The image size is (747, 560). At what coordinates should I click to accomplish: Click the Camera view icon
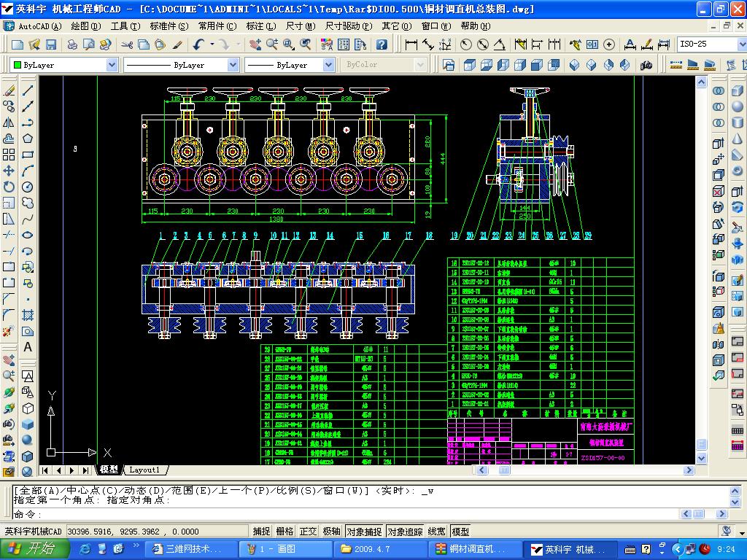646,65
